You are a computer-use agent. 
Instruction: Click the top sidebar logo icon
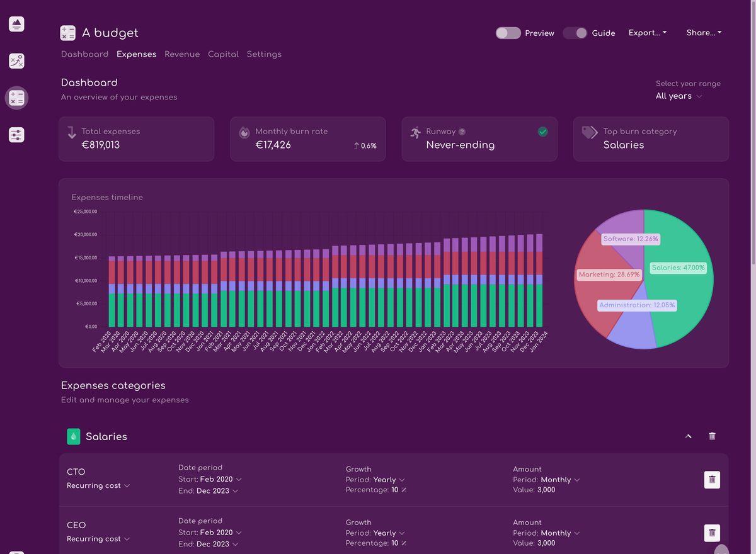16,25
